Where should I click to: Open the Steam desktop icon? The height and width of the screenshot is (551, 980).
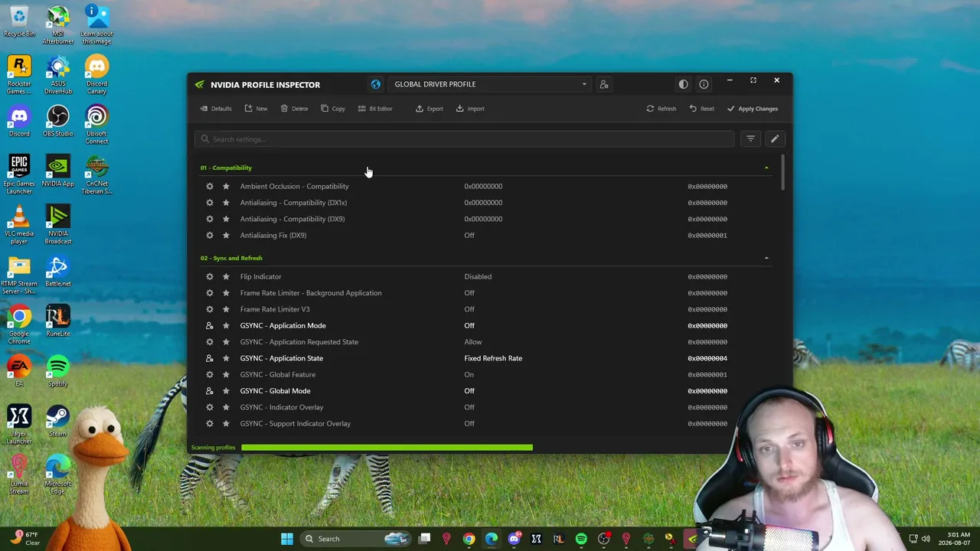[57, 421]
